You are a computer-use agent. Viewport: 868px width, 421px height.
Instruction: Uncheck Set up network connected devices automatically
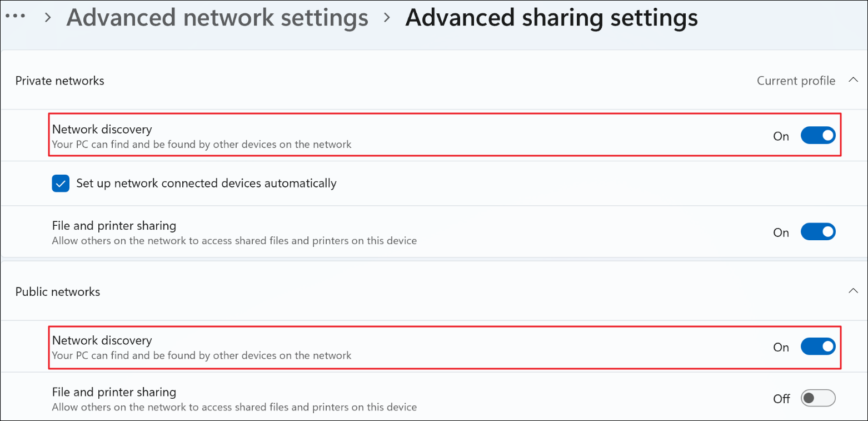[x=61, y=184]
